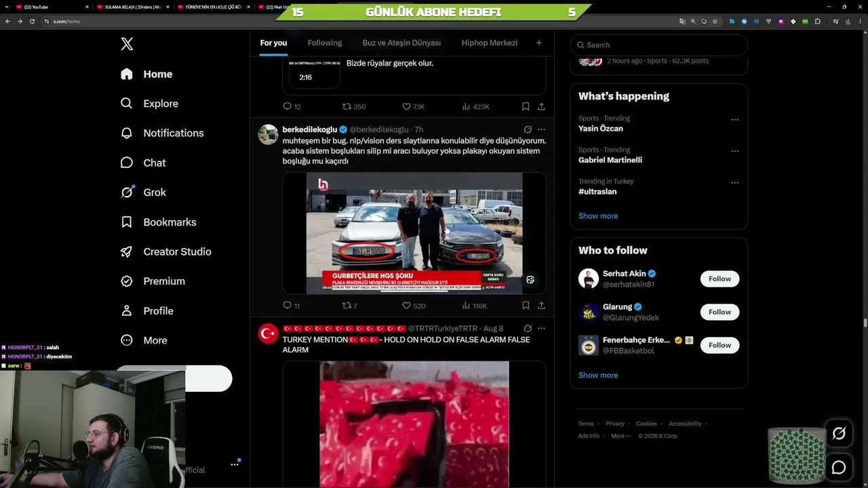Viewport: 868px width, 488px height.
Task: Repost berkedilekoglu's post showing 7 reposts
Action: [349, 306]
